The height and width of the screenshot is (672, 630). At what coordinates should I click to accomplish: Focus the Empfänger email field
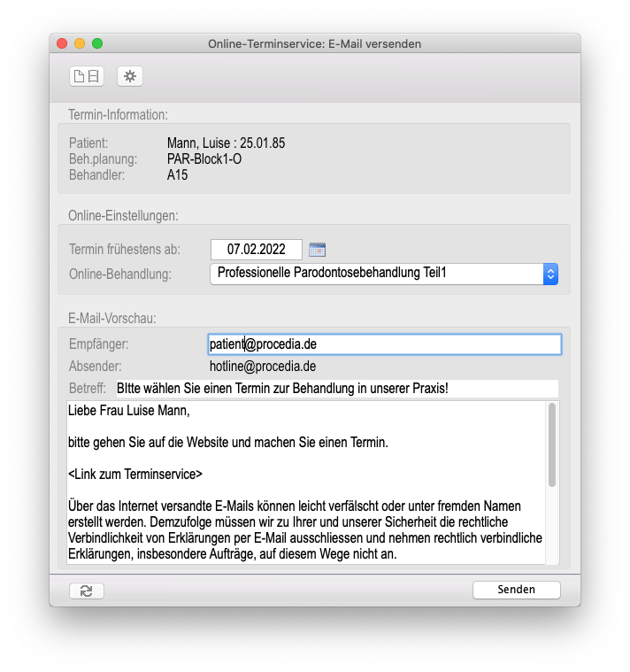tap(384, 344)
